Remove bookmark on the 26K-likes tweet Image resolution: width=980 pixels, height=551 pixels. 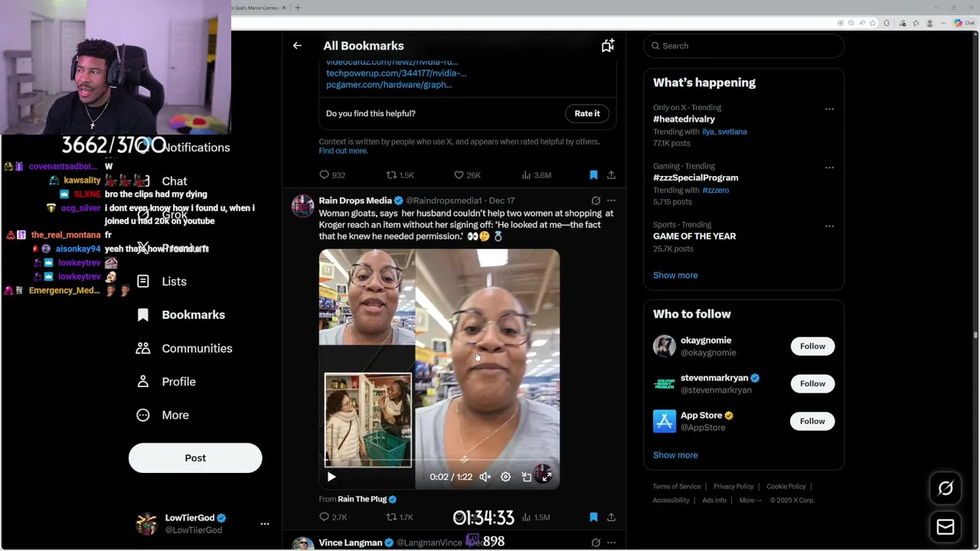pyautogui.click(x=593, y=175)
